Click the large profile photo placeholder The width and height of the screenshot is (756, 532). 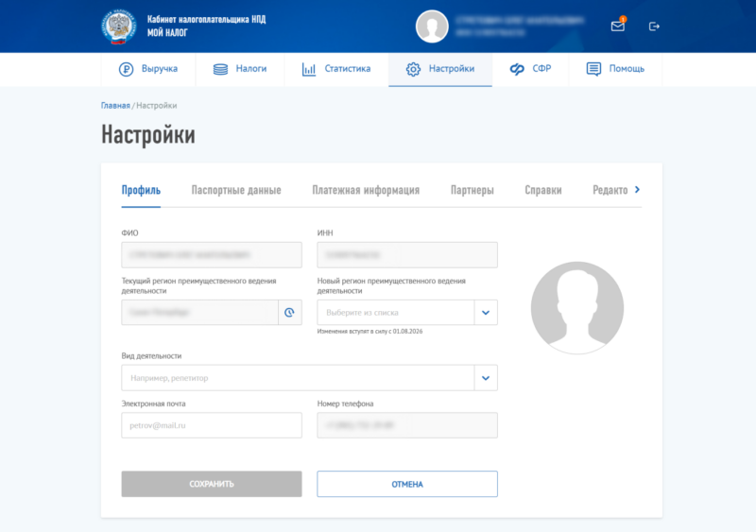coord(577,308)
